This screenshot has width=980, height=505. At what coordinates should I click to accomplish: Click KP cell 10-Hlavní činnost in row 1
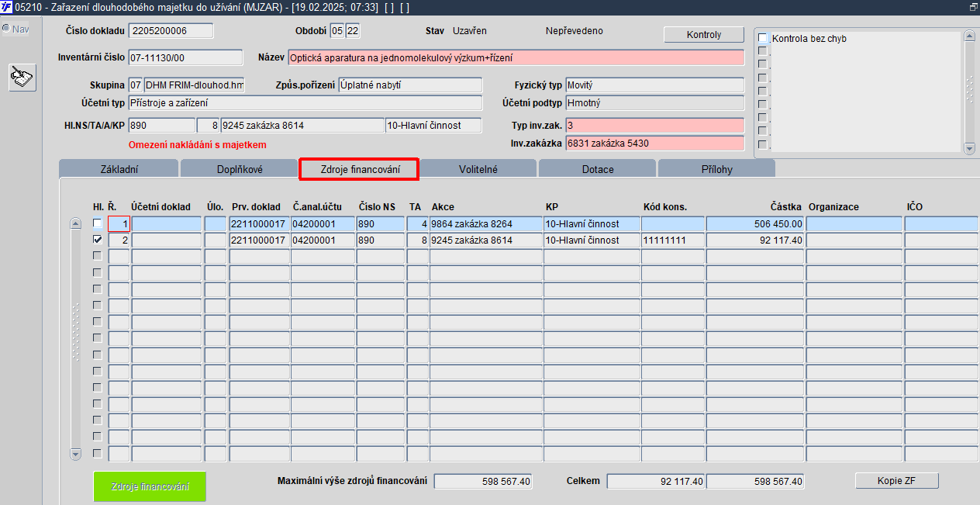click(592, 224)
